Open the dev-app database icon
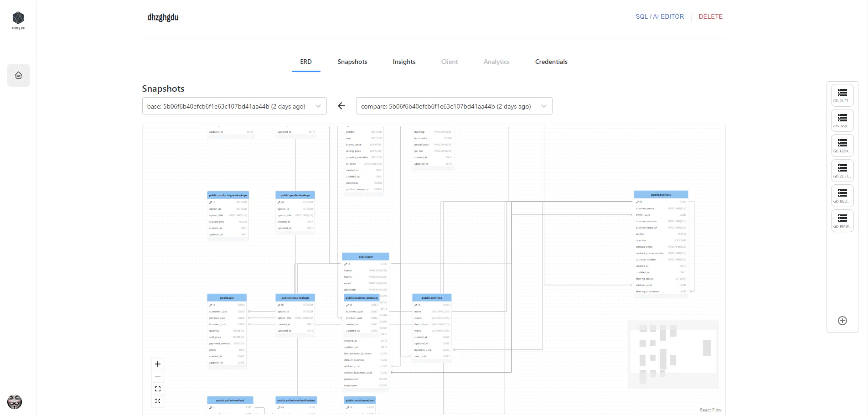 coord(842,120)
